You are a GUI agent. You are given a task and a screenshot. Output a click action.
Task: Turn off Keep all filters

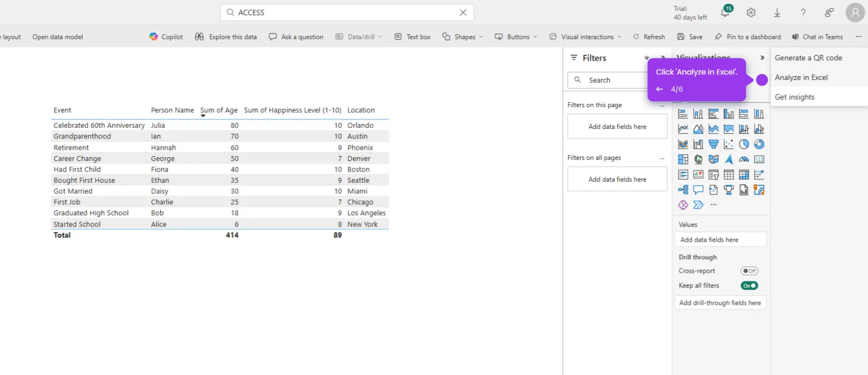coord(749,286)
